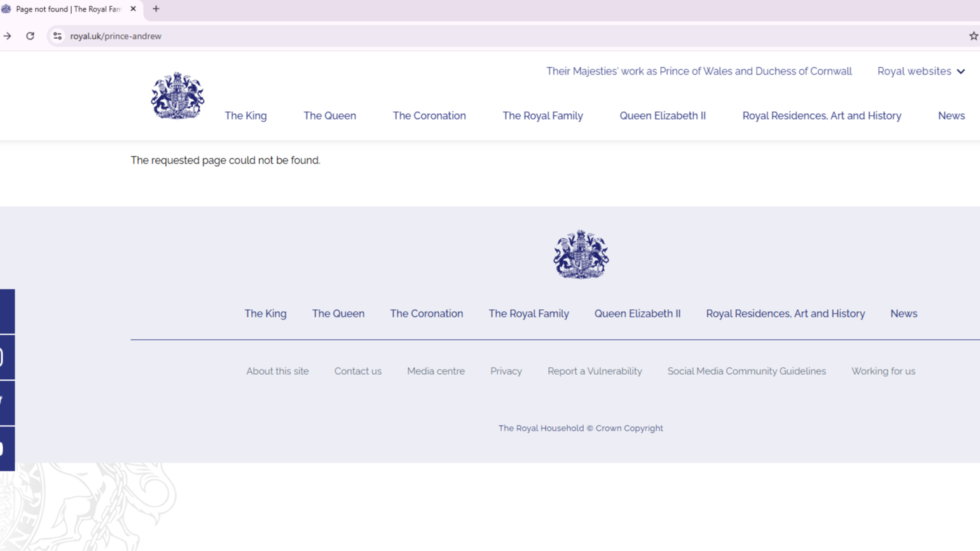Reload the page with the refresh icon
The width and height of the screenshot is (980, 551).
coord(30,36)
